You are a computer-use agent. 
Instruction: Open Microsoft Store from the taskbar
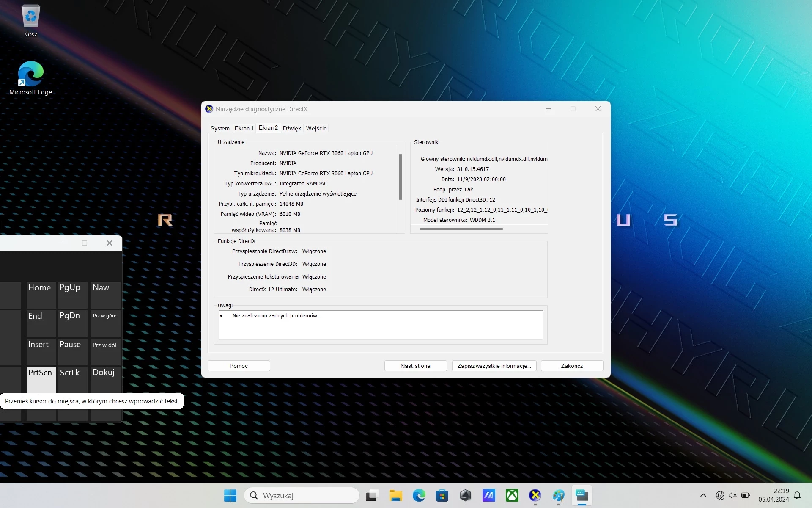[x=442, y=495]
